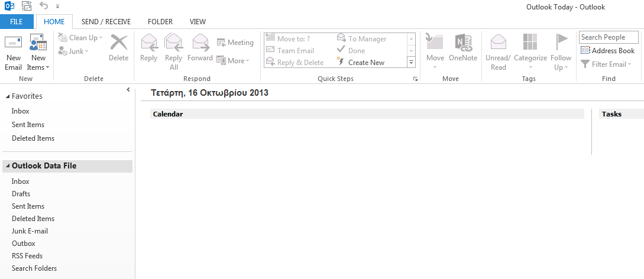The height and width of the screenshot is (279, 644).
Task: Select Create New quick step
Action: point(365,63)
